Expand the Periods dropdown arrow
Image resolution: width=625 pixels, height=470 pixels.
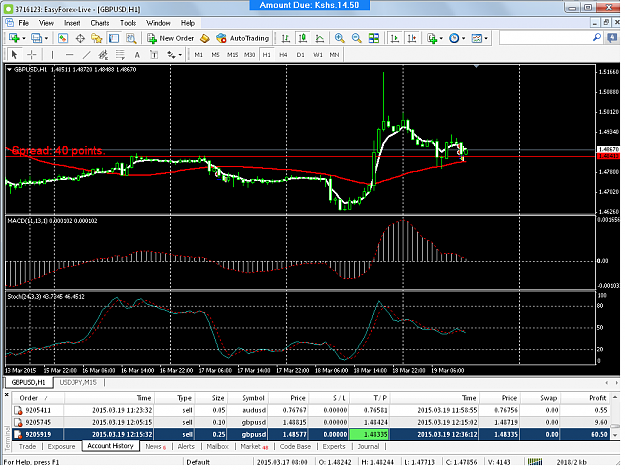[463, 39]
